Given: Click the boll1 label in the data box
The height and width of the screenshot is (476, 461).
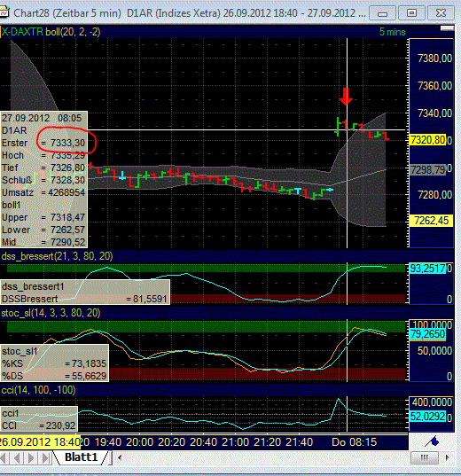Looking at the screenshot, I should [x=12, y=206].
